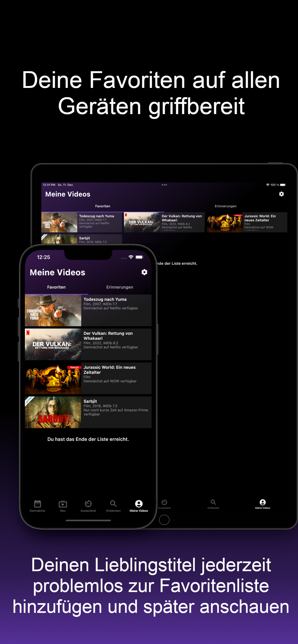
Task: Tap Demnächst calendar icon in iPhone tab bar
Action: tap(37, 504)
